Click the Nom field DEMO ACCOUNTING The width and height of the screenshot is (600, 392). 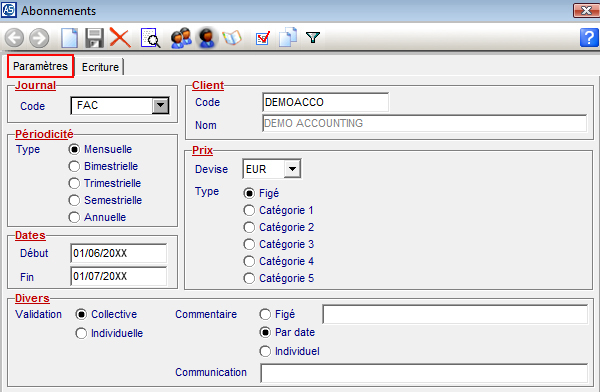coord(424,123)
